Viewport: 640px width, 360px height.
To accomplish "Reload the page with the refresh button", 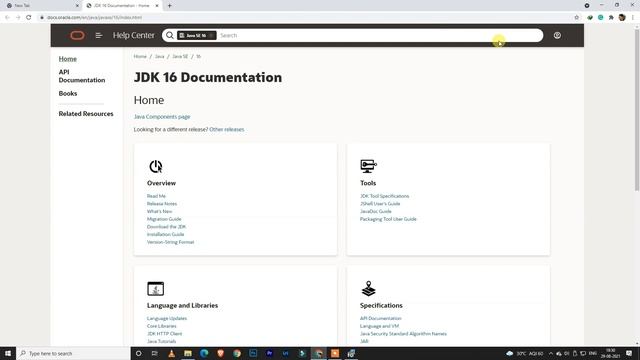I will (x=29, y=18).
